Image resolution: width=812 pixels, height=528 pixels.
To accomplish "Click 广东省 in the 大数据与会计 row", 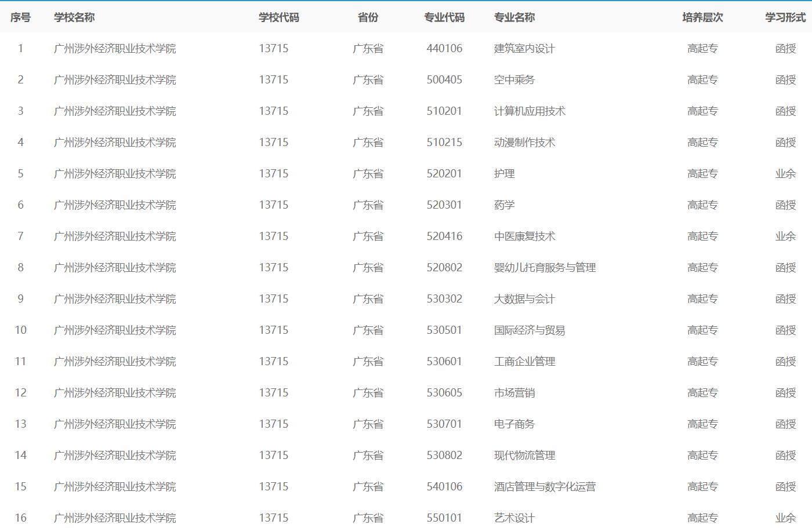I will point(368,299).
